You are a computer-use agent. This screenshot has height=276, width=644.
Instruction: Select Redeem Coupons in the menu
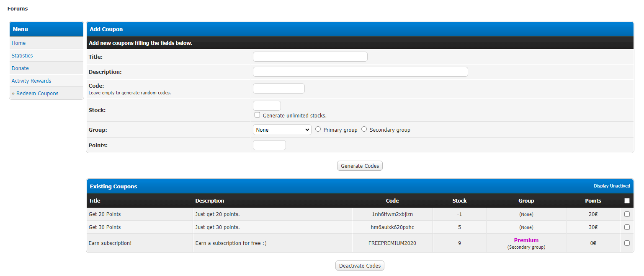(x=37, y=94)
